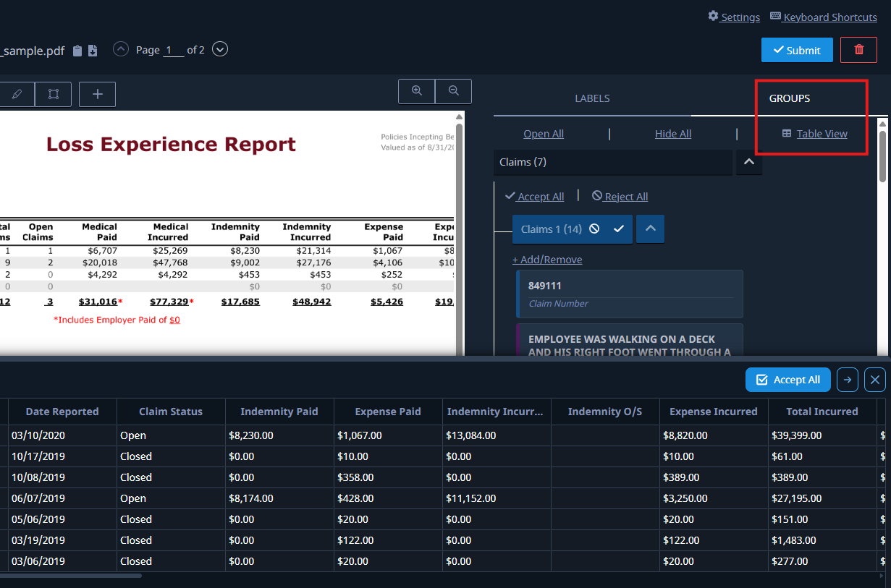Accept the Claims 1 group with the checkmark
This screenshot has height=588, width=891.
tap(619, 229)
